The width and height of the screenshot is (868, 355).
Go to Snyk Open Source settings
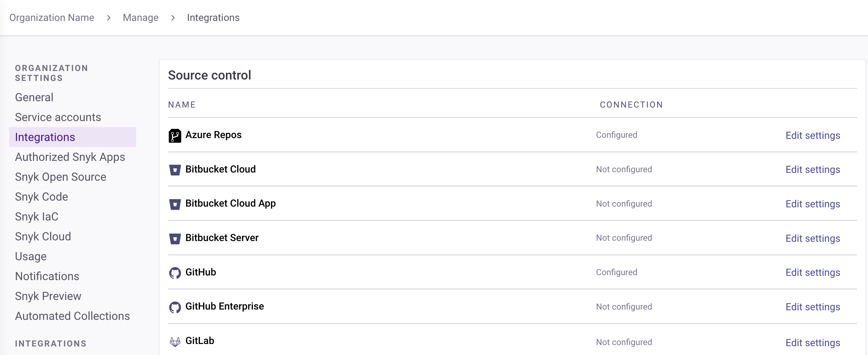click(x=61, y=176)
